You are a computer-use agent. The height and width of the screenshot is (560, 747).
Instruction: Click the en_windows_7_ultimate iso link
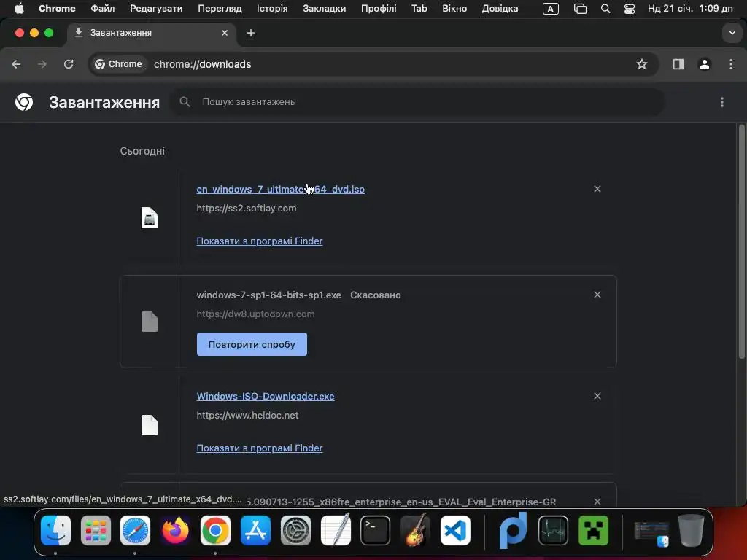pos(281,189)
